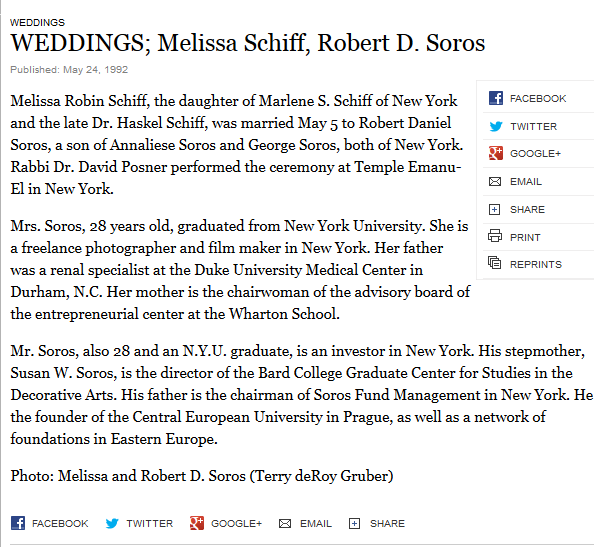594x547 pixels.
Task: Choose the PRINT text link
Action: pyautogui.click(x=525, y=238)
